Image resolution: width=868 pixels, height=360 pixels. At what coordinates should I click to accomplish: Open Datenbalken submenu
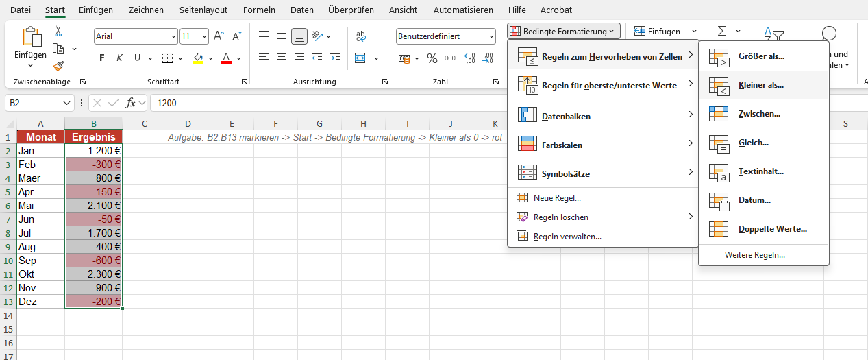603,116
